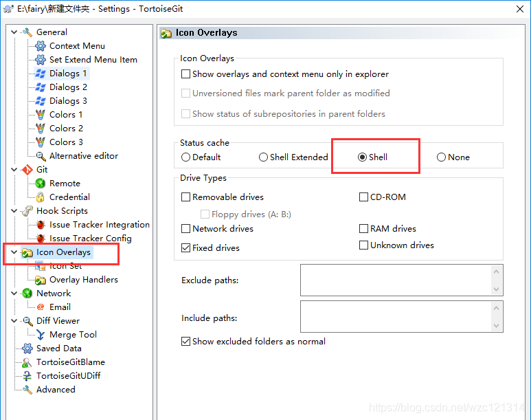Image resolution: width=531 pixels, height=420 pixels.
Task: Click the Remote globe icon
Action: (41, 184)
